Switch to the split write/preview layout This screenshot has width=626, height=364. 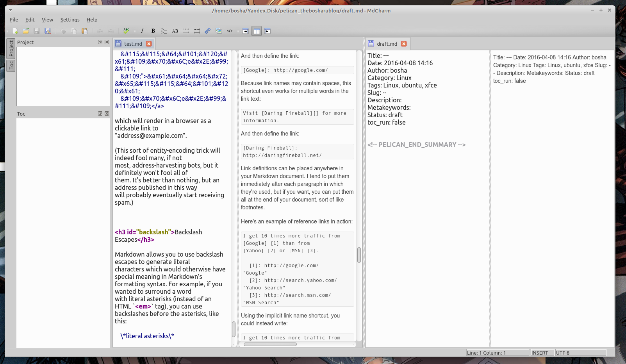coord(257,31)
